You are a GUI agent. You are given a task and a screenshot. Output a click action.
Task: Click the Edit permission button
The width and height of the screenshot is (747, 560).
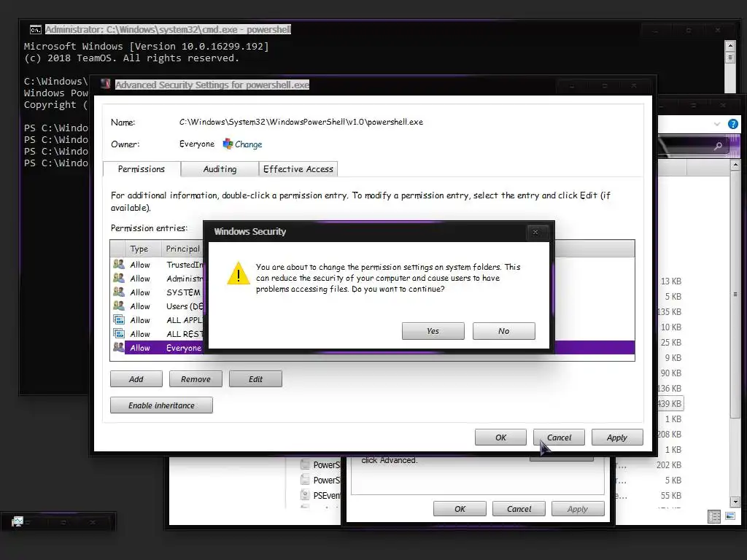click(255, 379)
